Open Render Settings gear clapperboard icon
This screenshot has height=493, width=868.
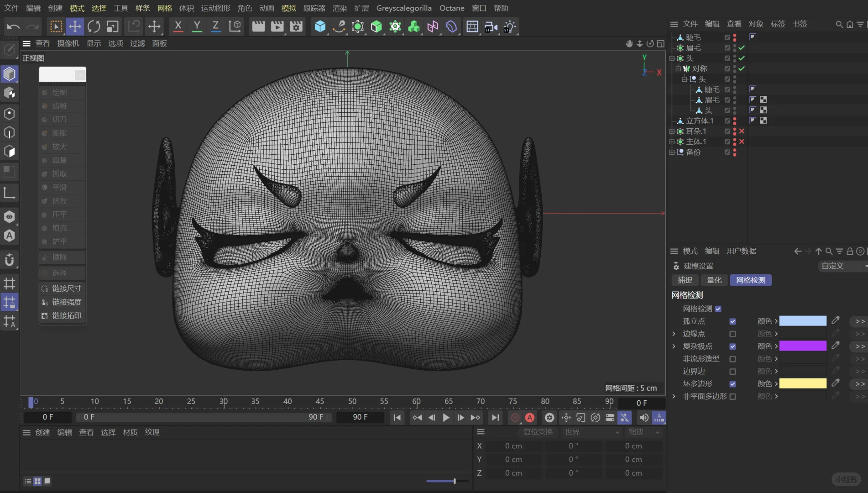(x=296, y=26)
